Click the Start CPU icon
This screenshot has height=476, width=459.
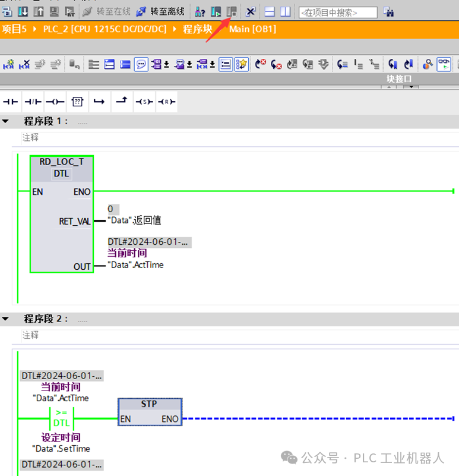(x=216, y=12)
